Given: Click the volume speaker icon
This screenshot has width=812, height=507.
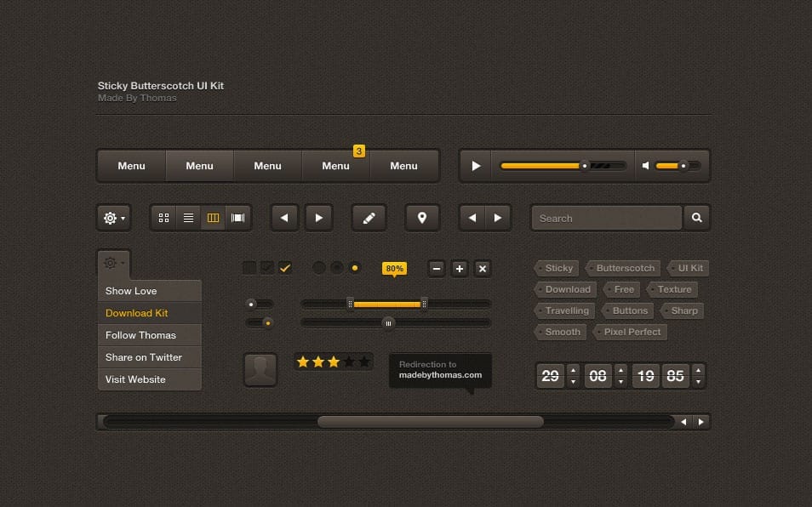Looking at the screenshot, I should click(645, 165).
